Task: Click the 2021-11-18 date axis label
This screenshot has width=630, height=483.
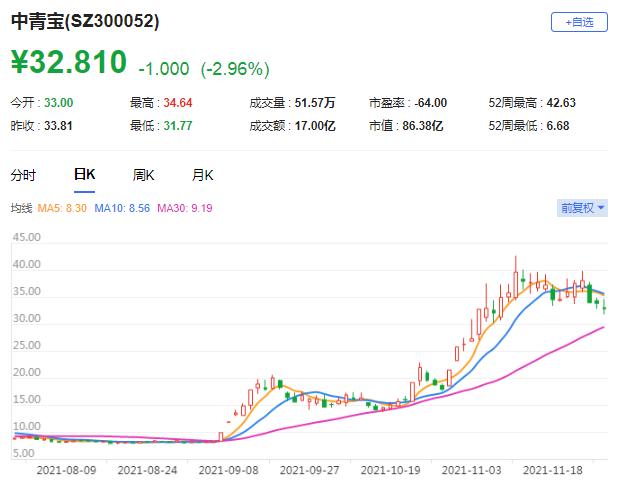Action: (x=553, y=470)
